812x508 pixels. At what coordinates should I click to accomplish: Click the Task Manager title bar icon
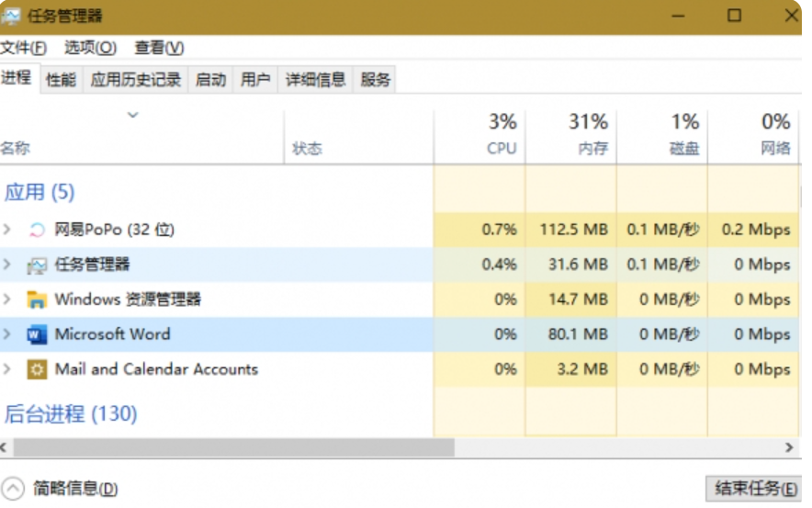coord(11,17)
